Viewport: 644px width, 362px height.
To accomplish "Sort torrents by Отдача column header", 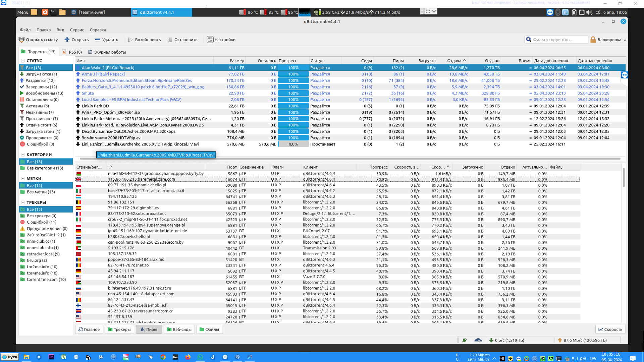I will point(454,61).
